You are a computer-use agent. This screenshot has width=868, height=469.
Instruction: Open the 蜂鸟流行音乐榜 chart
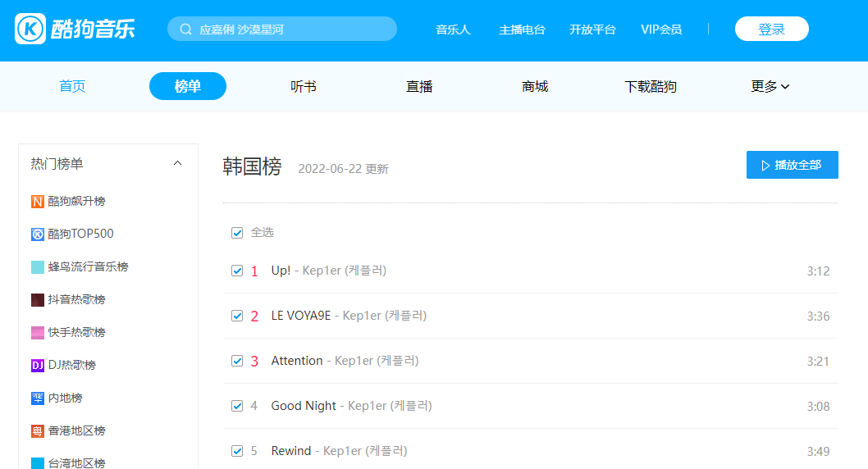(88, 266)
